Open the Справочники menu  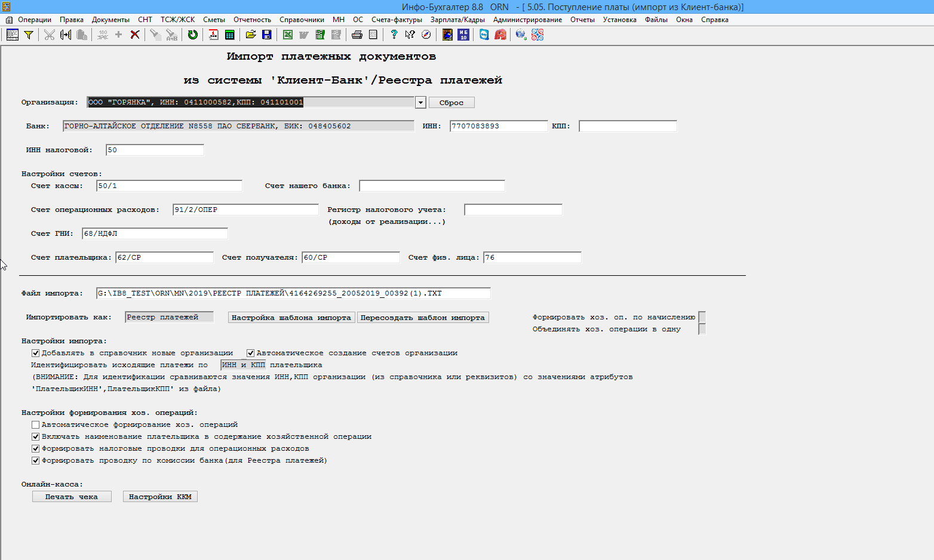point(302,20)
